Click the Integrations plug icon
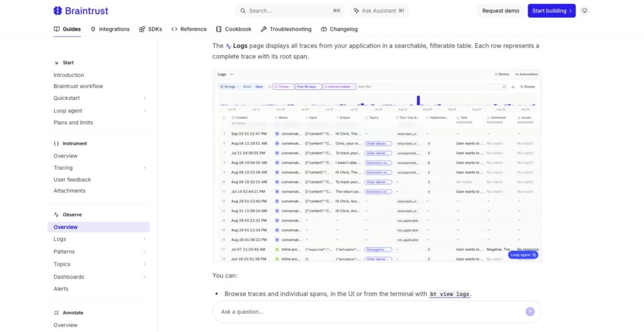The width and height of the screenshot is (644, 332). point(93,29)
